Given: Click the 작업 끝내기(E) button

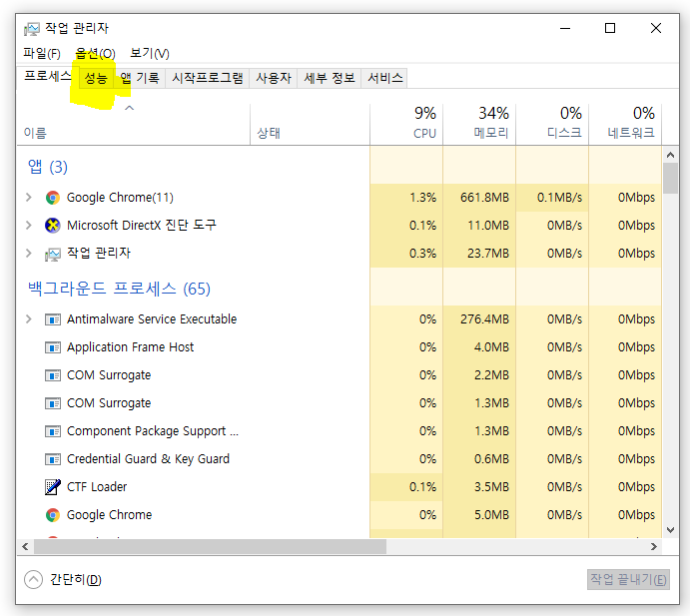Looking at the screenshot, I should tap(628, 579).
